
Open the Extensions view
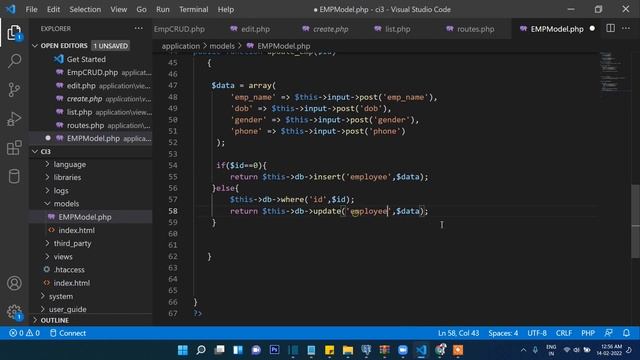coord(14,148)
